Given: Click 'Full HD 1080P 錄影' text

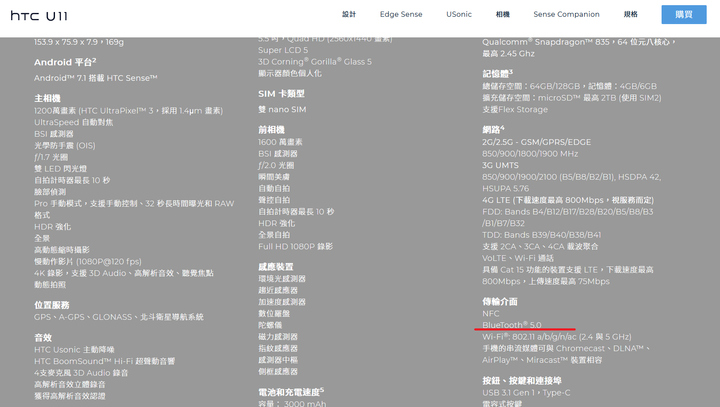Looking at the screenshot, I should coord(295,247).
